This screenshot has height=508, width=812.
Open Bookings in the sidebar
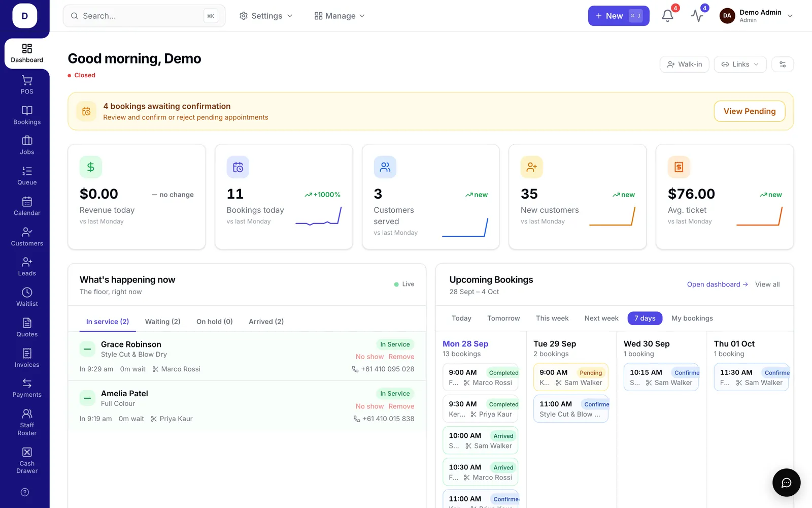[27, 115]
